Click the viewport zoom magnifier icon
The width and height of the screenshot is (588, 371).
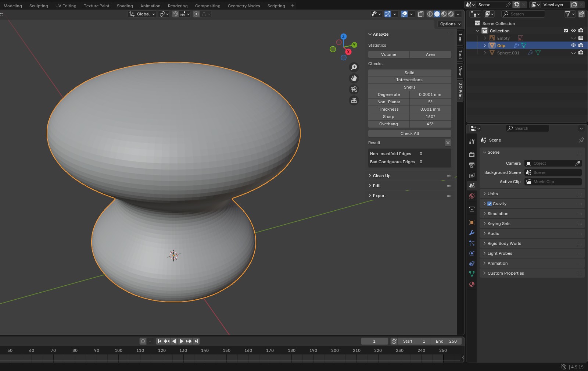354,67
